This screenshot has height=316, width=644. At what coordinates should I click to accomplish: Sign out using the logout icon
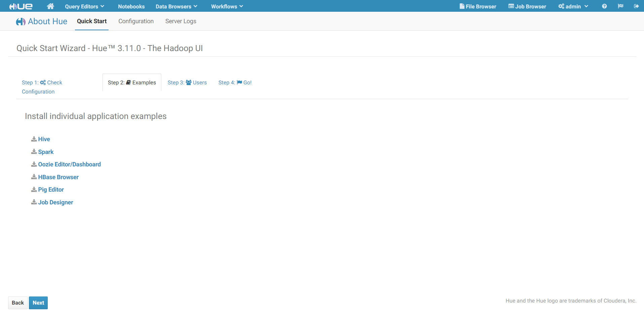(636, 6)
